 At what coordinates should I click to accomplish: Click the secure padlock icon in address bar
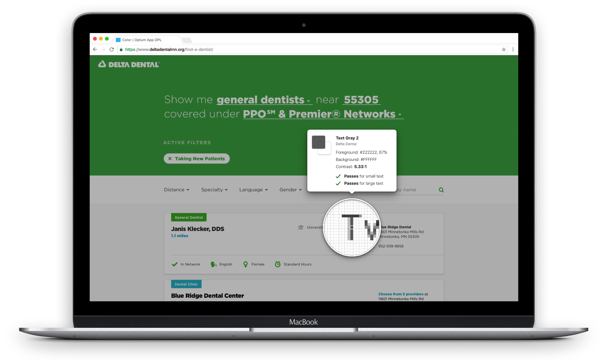121,49
